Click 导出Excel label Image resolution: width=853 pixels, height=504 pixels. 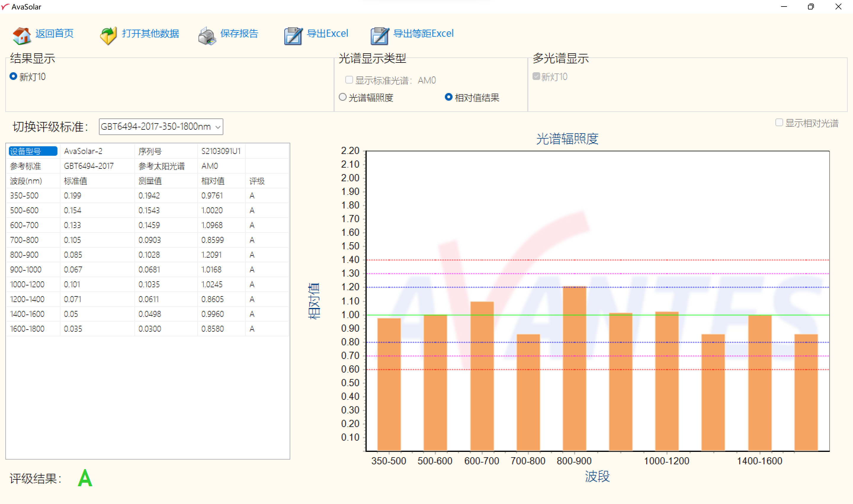point(328,33)
